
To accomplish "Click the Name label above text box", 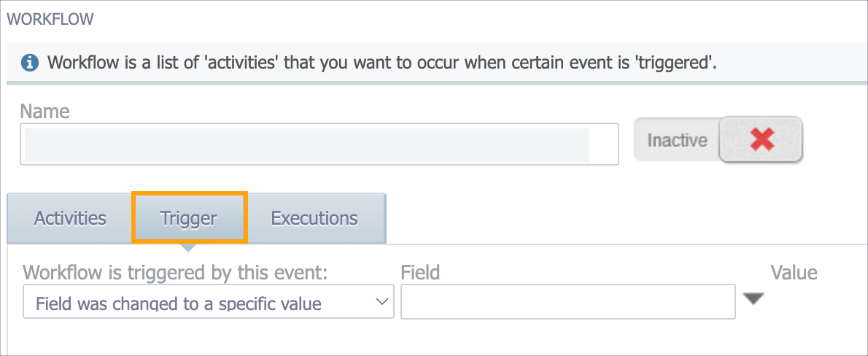I will [x=44, y=112].
